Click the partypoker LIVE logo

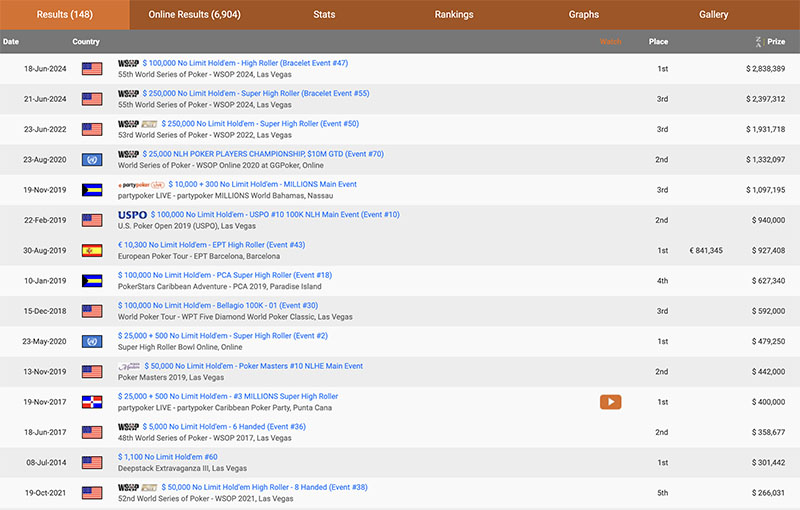click(x=141, y=185)
